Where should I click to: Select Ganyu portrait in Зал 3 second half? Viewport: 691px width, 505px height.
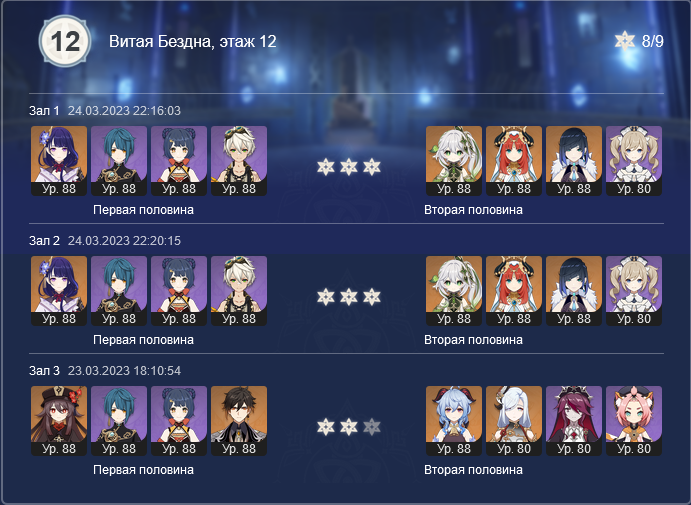tap(454, 421)
